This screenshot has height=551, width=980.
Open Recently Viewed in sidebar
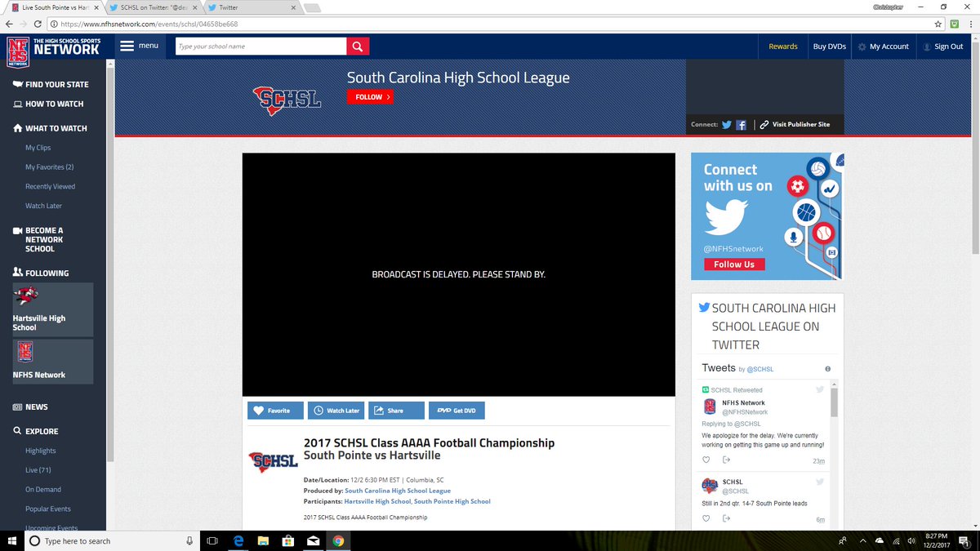click(x=50, y=187)
